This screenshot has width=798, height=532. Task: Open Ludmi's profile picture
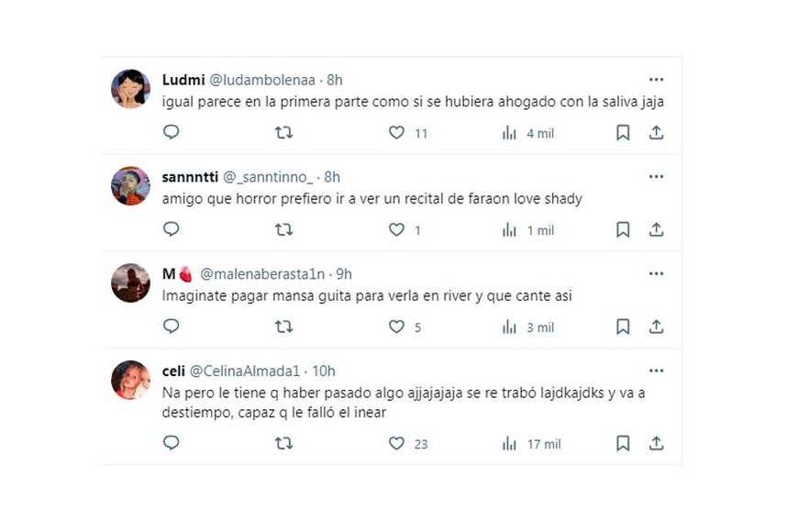[130, 88]
